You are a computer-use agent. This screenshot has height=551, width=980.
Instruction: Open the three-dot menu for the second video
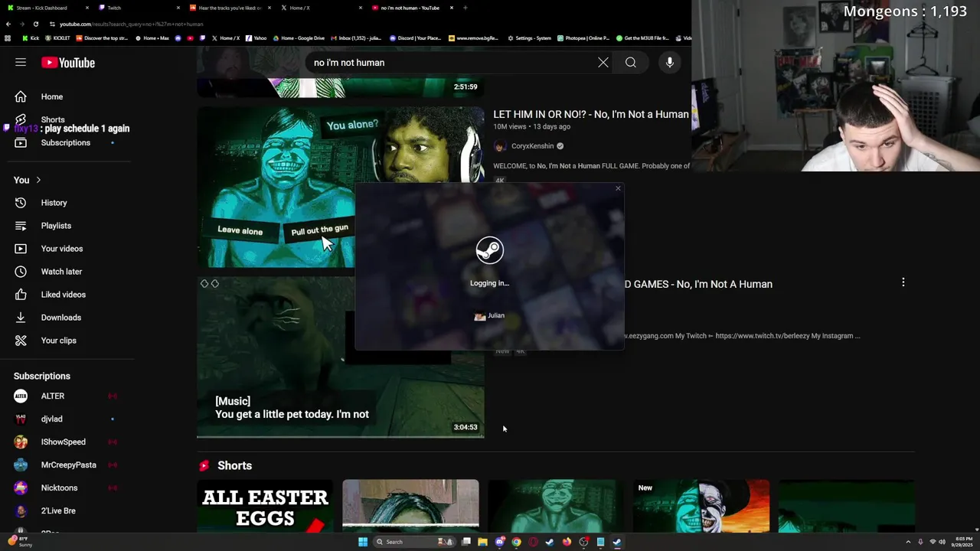pos(903,282)
